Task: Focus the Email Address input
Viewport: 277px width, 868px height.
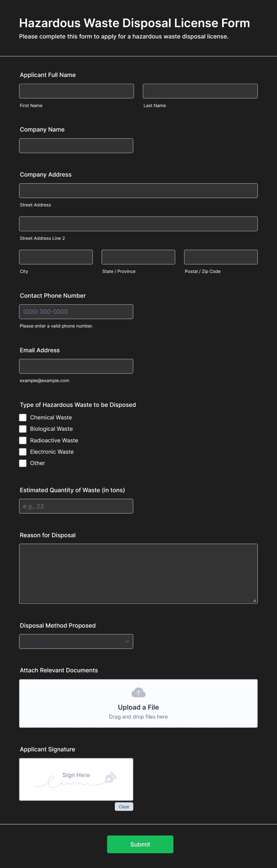Action: (x=76, y=366)
